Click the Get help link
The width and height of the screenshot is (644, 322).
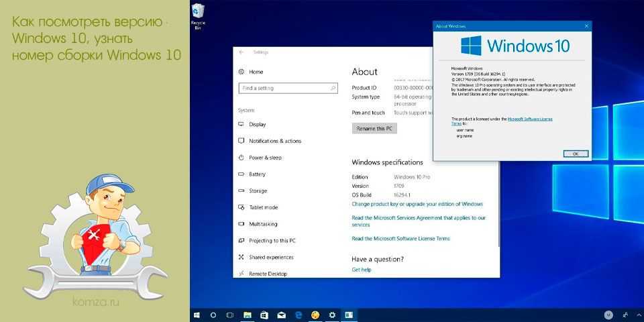tap(362, 270)
